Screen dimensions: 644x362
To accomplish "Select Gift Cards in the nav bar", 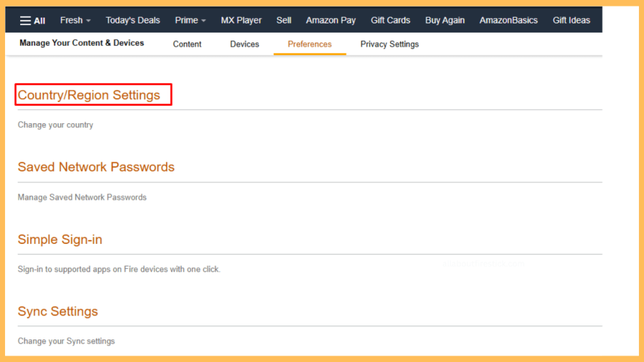I will click(x=390, y=20).
